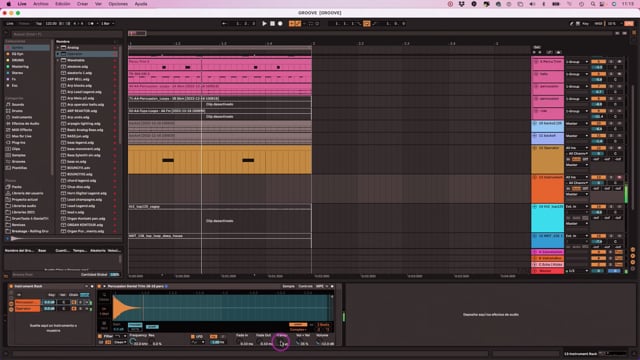Open the Apple menu
Screen dimensions: 640x360
[x=8, y=4]
